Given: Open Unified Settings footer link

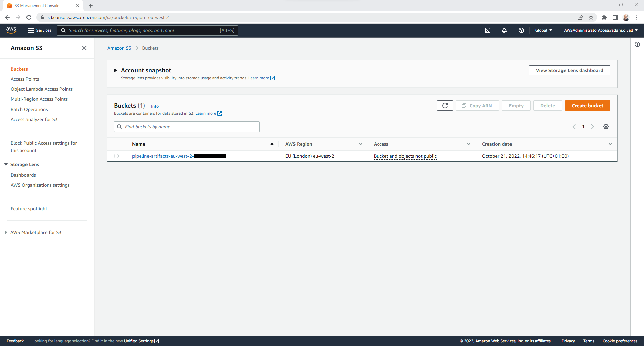Looking at the screenshot, I should 142,341.
